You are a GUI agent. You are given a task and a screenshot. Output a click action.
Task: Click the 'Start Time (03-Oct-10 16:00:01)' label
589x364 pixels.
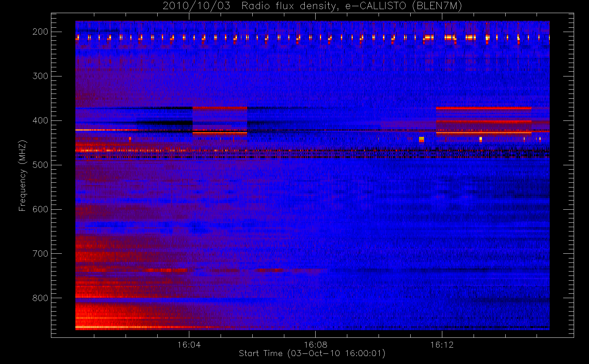pyautogui.click(x=312, y=353)
